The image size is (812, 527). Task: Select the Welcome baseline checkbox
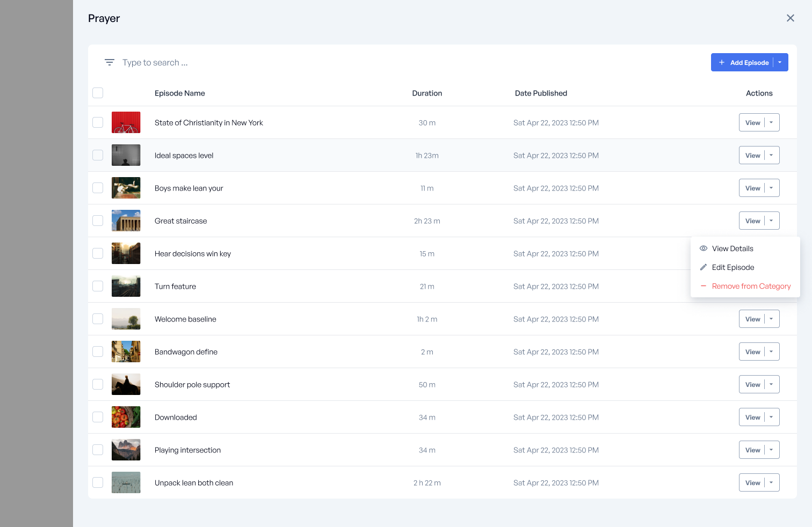(98, 319)
